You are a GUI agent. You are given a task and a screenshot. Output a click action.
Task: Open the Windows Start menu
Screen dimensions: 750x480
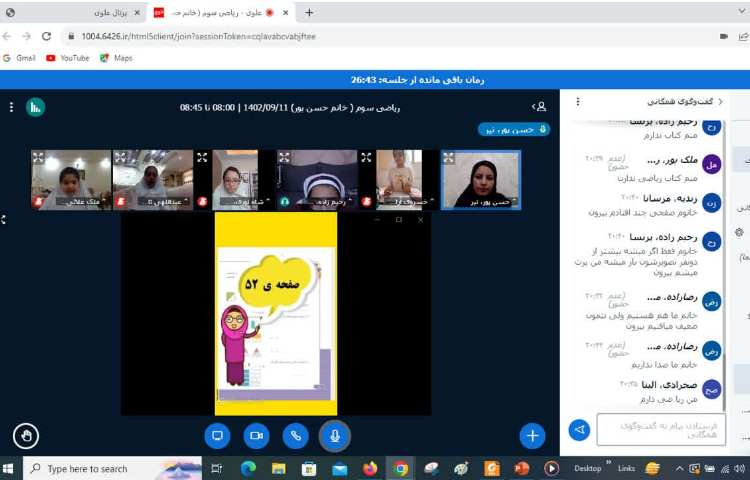8,469
